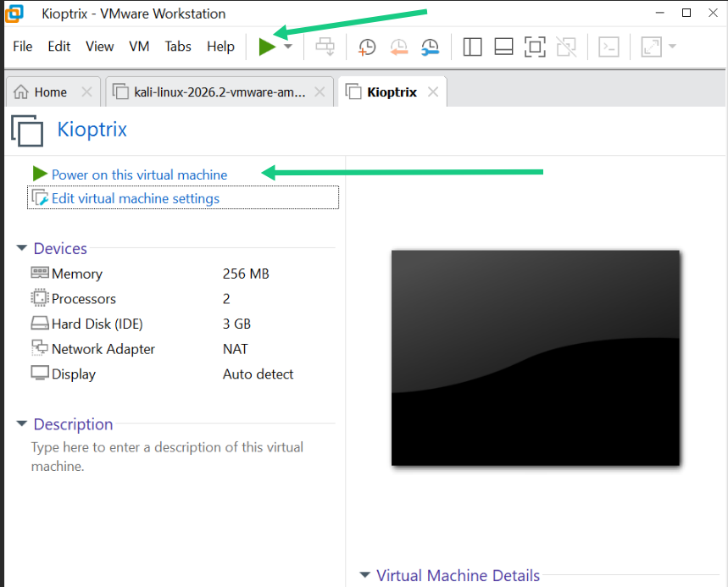Select the Network Adapter row
Image resolution: width=728 pixels, height=587 pixels.
click(162, 348)
